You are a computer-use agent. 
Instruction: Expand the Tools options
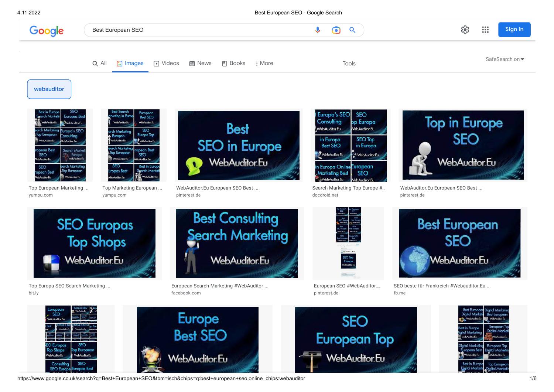tap(349, 64)
